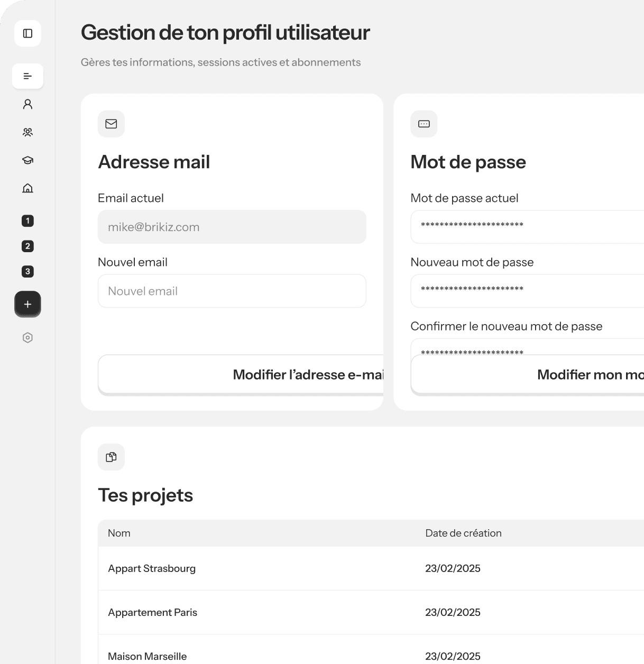Click the Email actuel disabled field
The image size is (644, 664).
tap(232, 227)
